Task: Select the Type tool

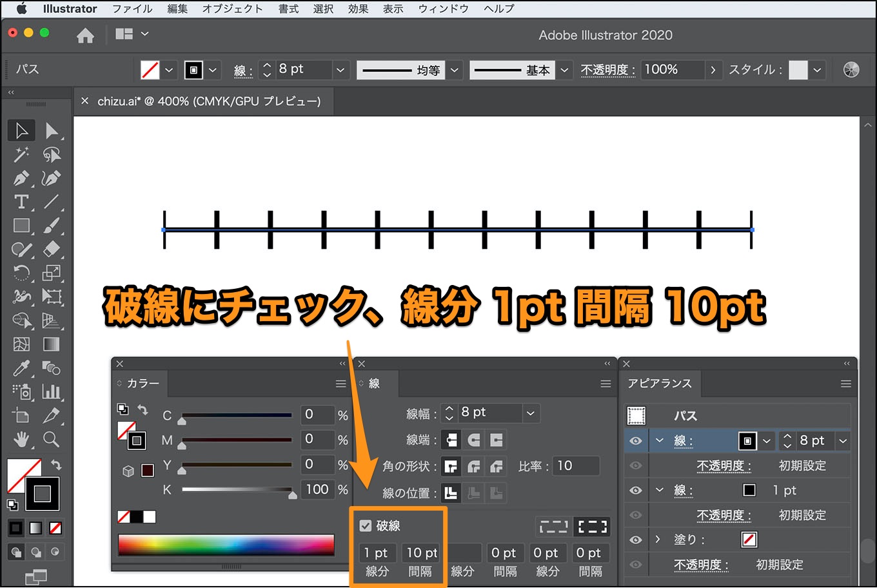Action: (21, 202)
